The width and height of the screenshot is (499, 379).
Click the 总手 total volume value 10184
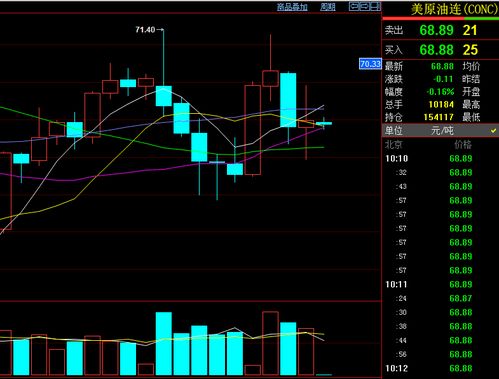click(441, 105)
